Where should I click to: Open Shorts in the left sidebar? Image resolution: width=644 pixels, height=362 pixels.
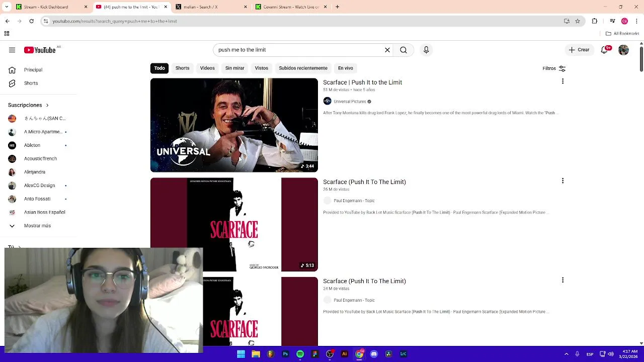click(x=31, y=83)
